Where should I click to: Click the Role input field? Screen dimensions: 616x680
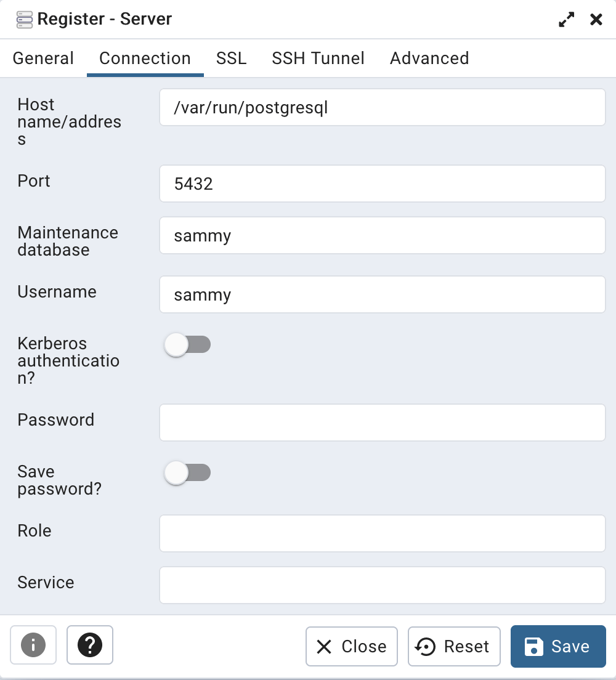click(382, 533)
